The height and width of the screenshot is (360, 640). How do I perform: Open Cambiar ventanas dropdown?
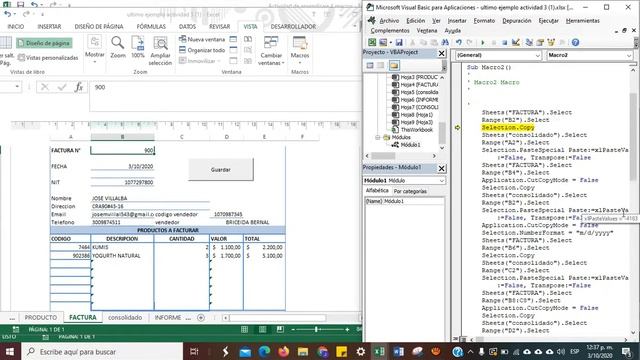271,51
